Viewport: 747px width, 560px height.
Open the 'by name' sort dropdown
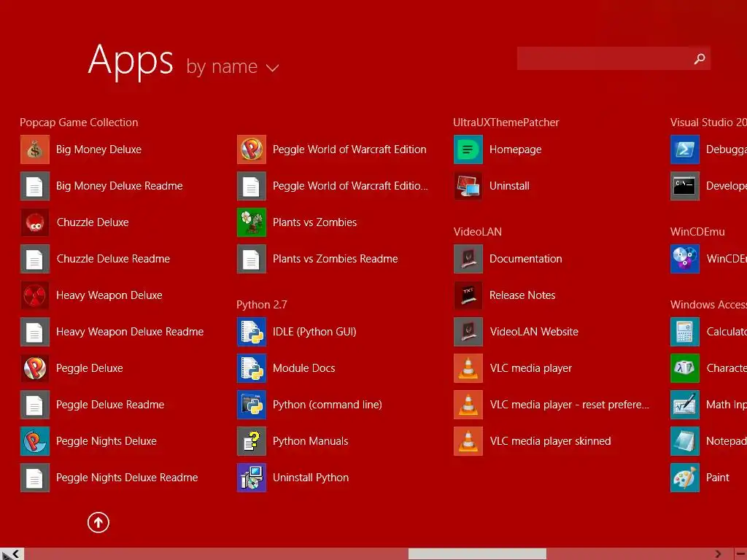click(233, 67)
